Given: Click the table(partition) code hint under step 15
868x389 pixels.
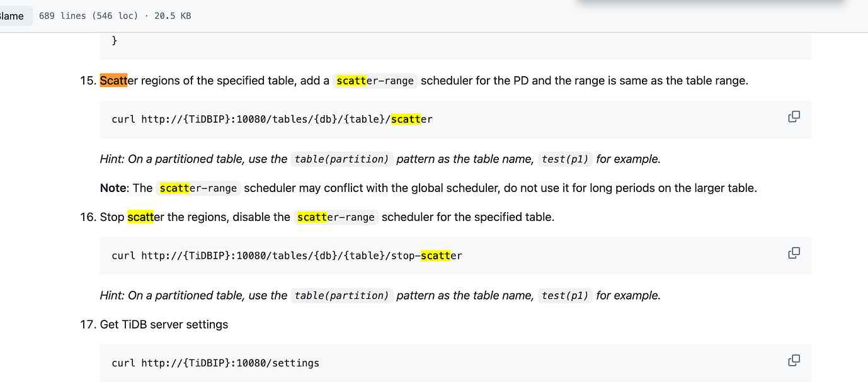Looking at the screenshot, I should click(342, 159).
